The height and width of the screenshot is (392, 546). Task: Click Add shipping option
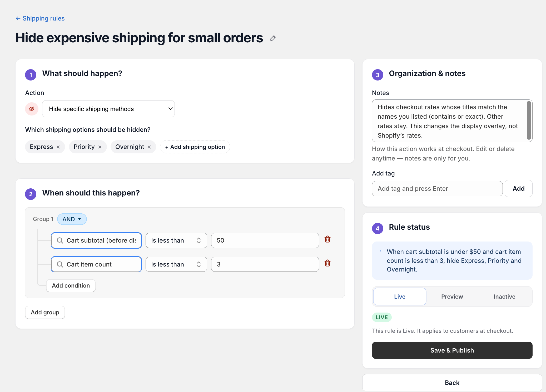pyautogui.click(x=195, y=147)
